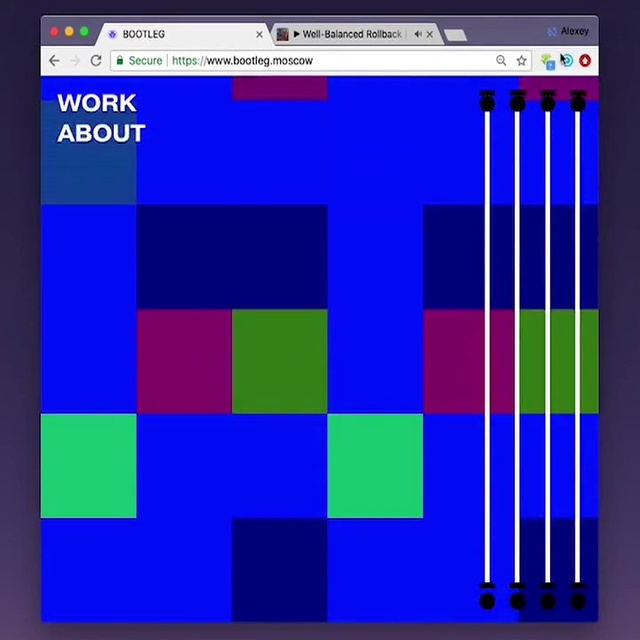Click the green Secure padlock icon
Image resolution: width=640 pixels, height=640 pixels.
coord(120,61)
